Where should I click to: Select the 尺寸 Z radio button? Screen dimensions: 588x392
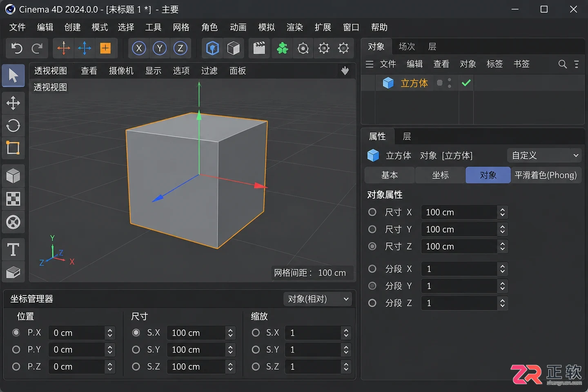coord(372,246)
